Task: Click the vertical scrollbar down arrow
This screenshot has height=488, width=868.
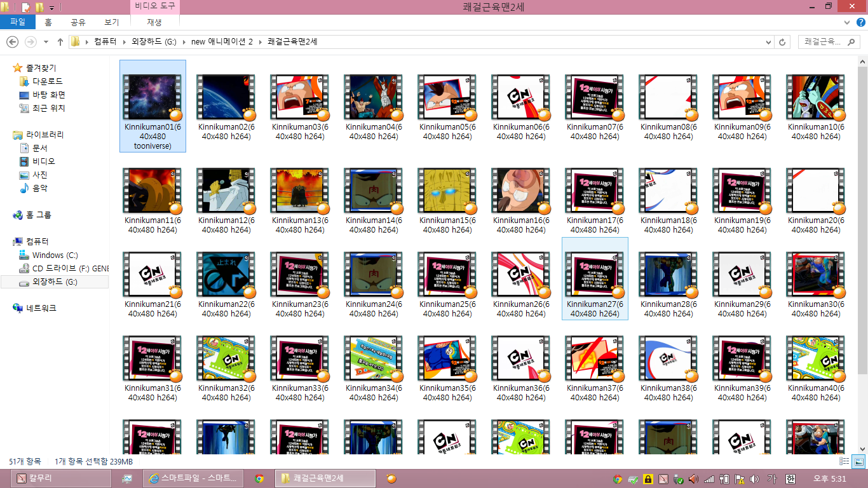Action: click(x=862, y=449)
